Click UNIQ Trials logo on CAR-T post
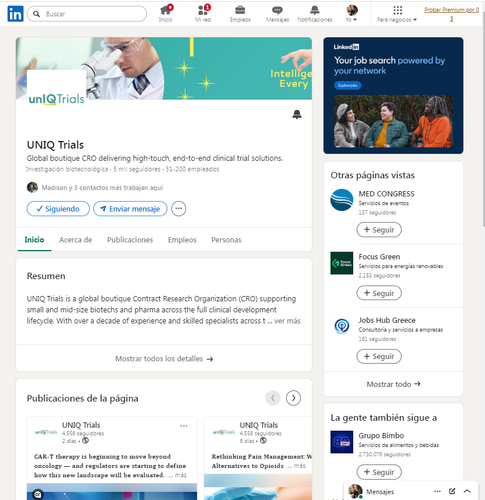Screen dimensions: 485x500 46,432
